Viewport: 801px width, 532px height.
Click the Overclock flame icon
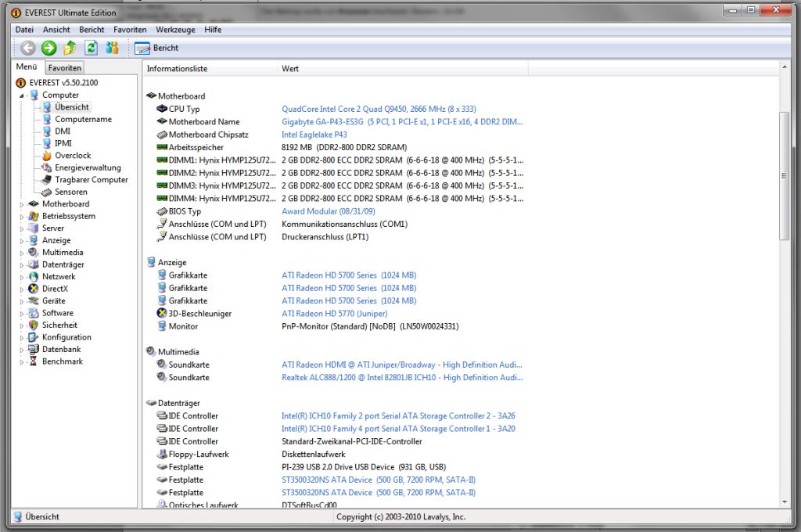click(x=46, y=156)
